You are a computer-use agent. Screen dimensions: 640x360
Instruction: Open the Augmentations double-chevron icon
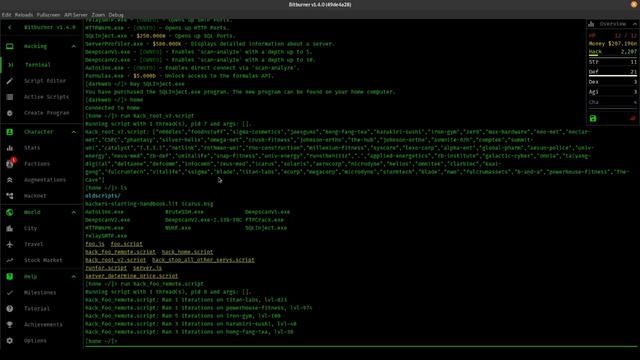tap(10, 180)
